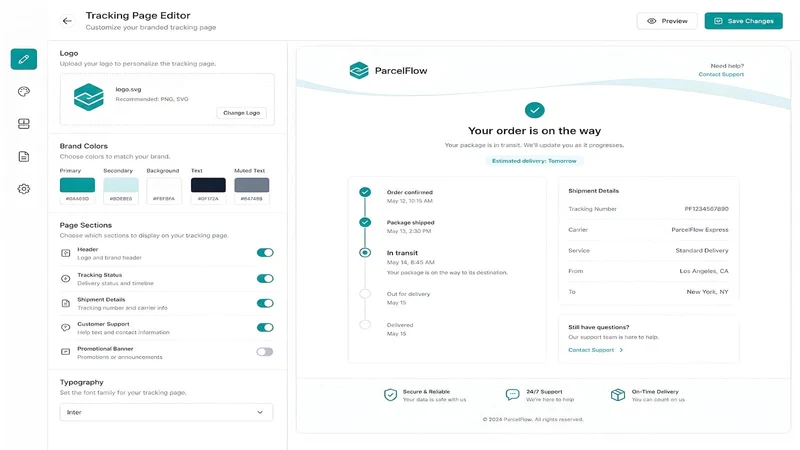800x450 pixels.
Task: Open the color palette sidebar icon
Action: pyautogui.click(x=23, y=92)
